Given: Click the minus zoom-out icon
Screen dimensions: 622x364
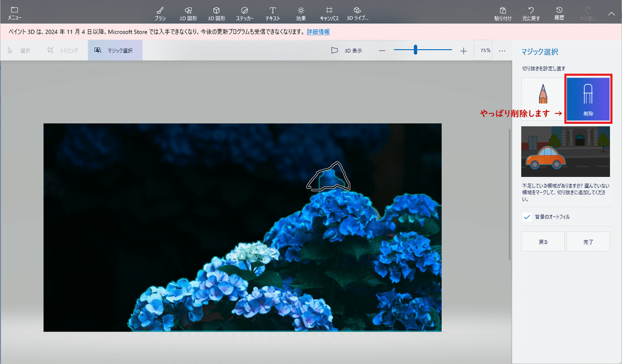Looking at the screenshot, I should pyautogui.click(x=382, y=51).
